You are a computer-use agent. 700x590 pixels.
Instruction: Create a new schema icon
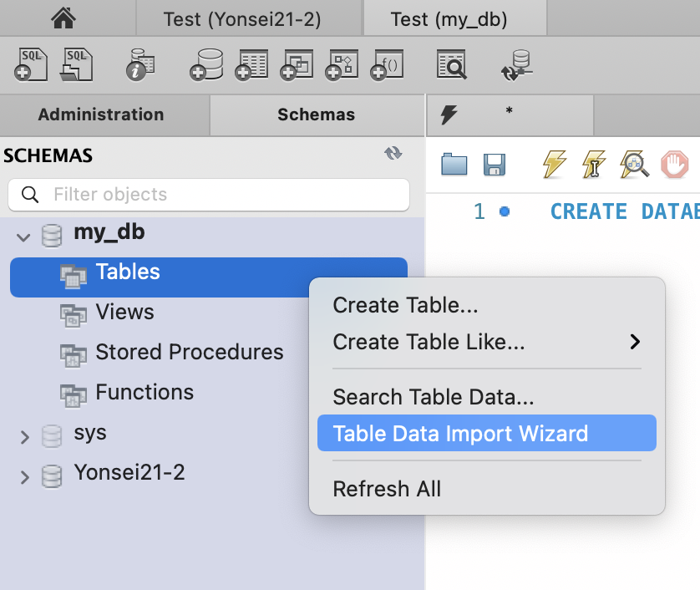[206, 64]
